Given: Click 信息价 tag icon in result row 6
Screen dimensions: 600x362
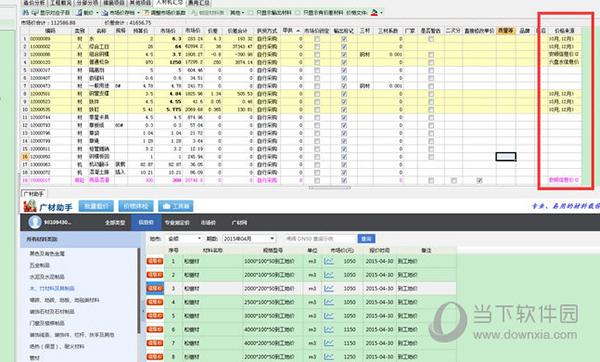Looking at the screenshot, I should 155,329.
